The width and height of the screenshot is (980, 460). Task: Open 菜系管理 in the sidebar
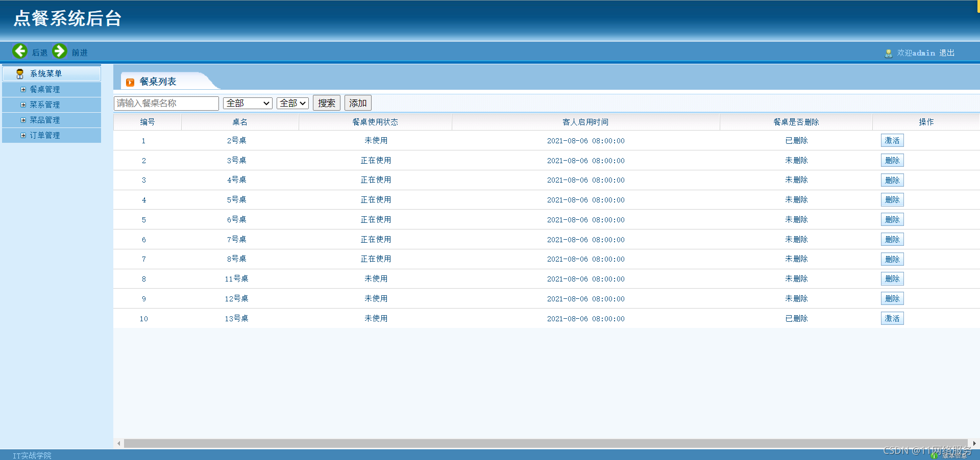tap(45, 105)
